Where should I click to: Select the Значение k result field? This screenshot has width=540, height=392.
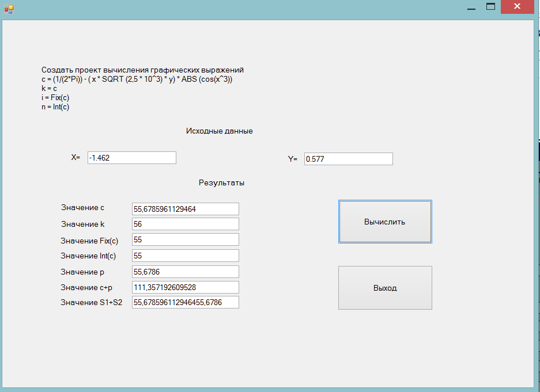pyautogui.click(x=185, y=224)
